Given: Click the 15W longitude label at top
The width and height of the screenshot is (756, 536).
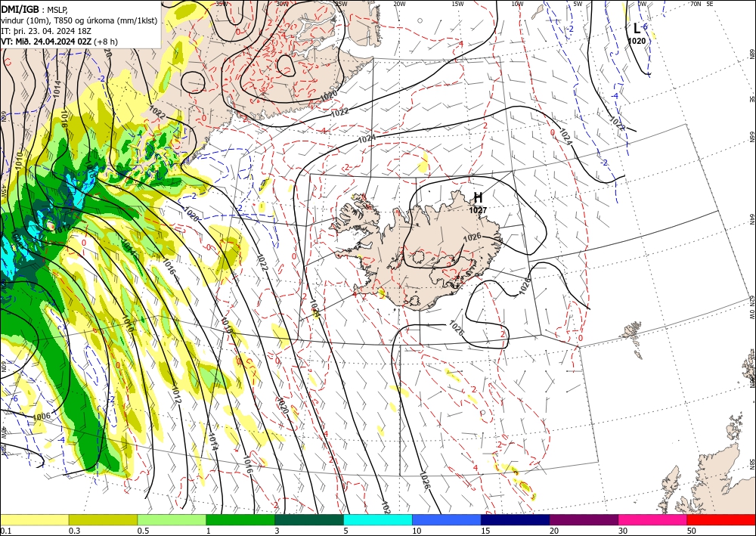Looking at the screenshot, I should click(458, 4).
